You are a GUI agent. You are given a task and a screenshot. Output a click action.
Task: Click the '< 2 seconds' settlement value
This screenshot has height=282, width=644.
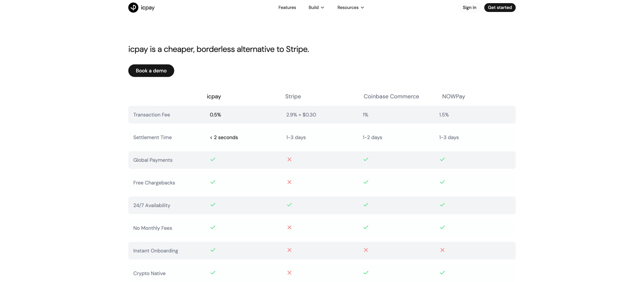click(x=224, y=138)
